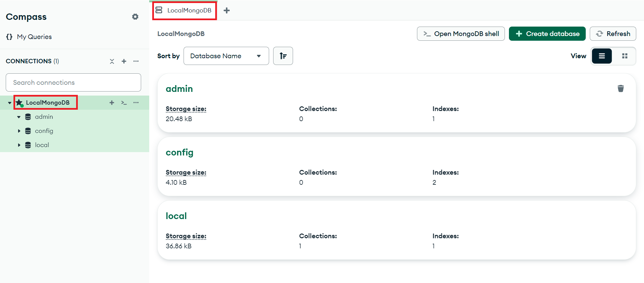644x283 pixels.
Task: Click LocalMongoDB breadcrumb heading
Action: point(181,34)
